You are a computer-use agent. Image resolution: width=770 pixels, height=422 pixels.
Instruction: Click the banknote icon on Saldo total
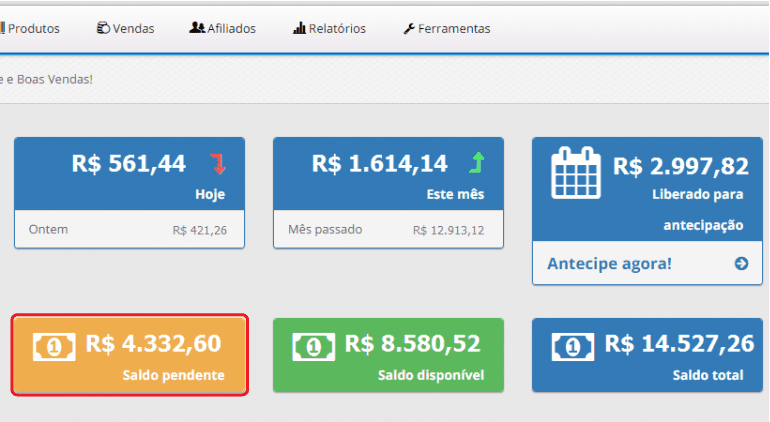click(573, 347)
